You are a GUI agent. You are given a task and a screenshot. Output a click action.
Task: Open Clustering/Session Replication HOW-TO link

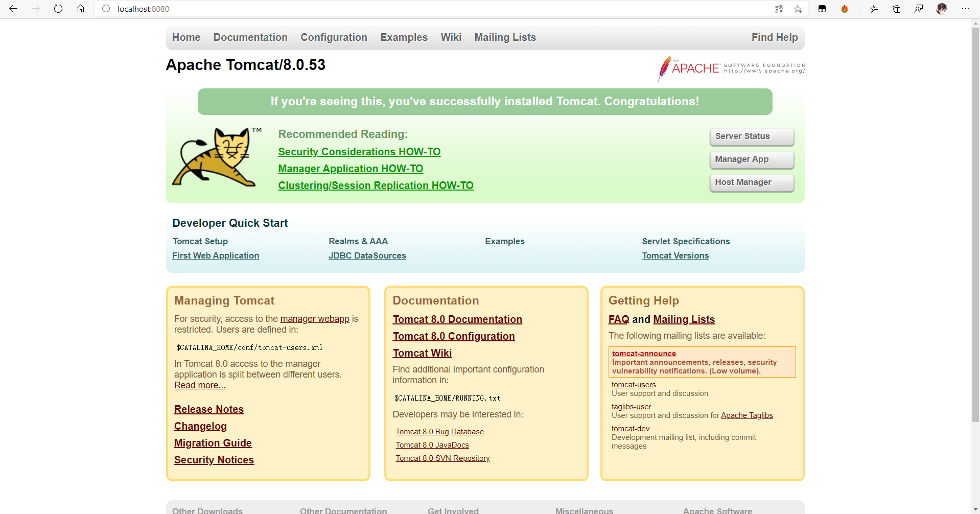point(376,185)
